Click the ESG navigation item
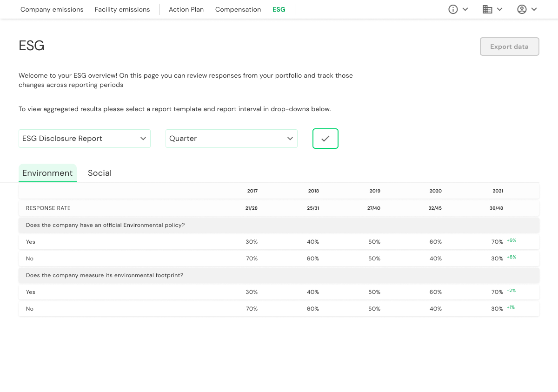 279,9
